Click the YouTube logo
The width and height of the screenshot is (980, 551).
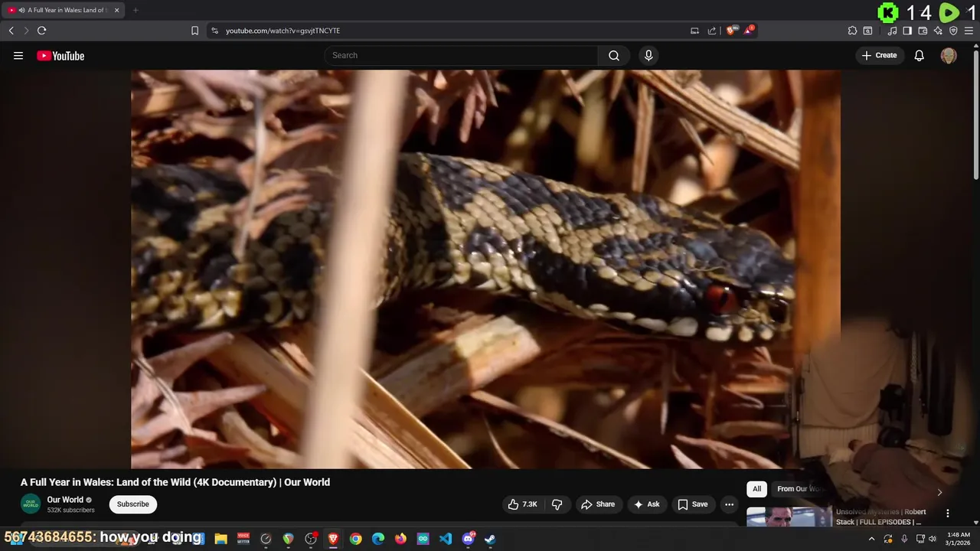pyautogui.click(x=60, y=56)
